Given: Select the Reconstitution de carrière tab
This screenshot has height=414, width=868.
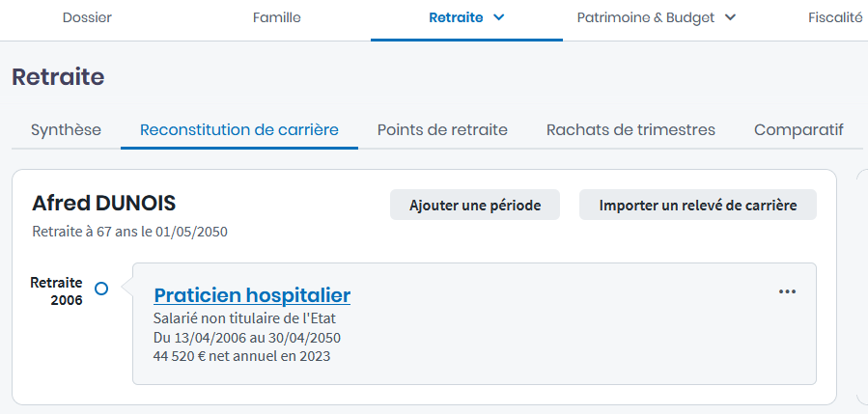Looking at the screenshot, I should (239, 129).
